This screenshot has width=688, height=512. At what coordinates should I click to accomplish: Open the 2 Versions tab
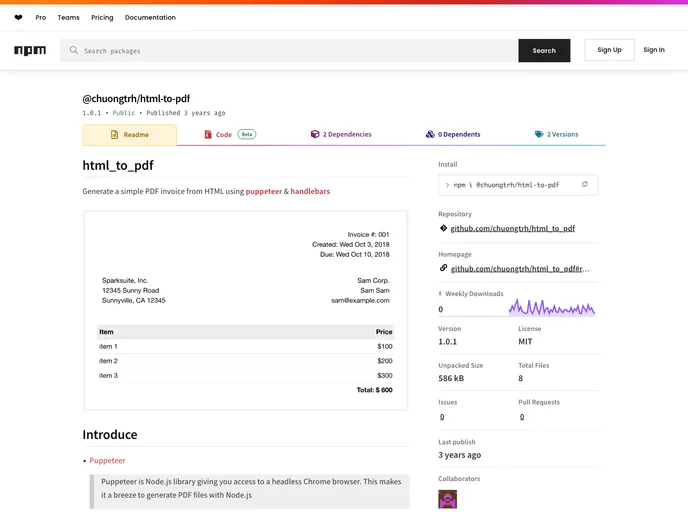pyautogui.click(x=556, y=134)
